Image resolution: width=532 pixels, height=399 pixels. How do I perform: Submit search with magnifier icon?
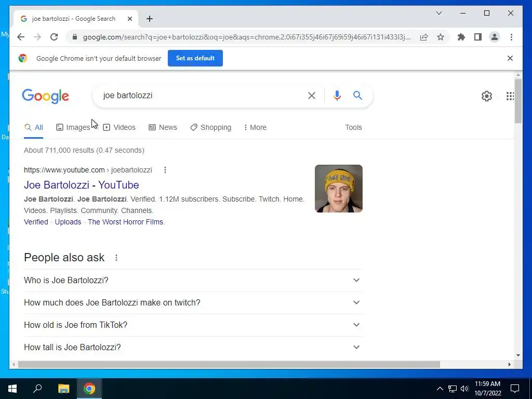(x=357, y=96)
